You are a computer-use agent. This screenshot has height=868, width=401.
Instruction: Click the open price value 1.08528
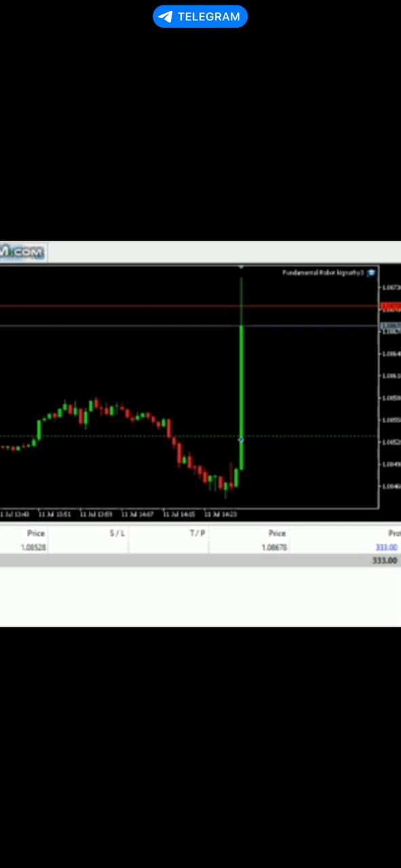pyautogui.click(x=33, y=547)
